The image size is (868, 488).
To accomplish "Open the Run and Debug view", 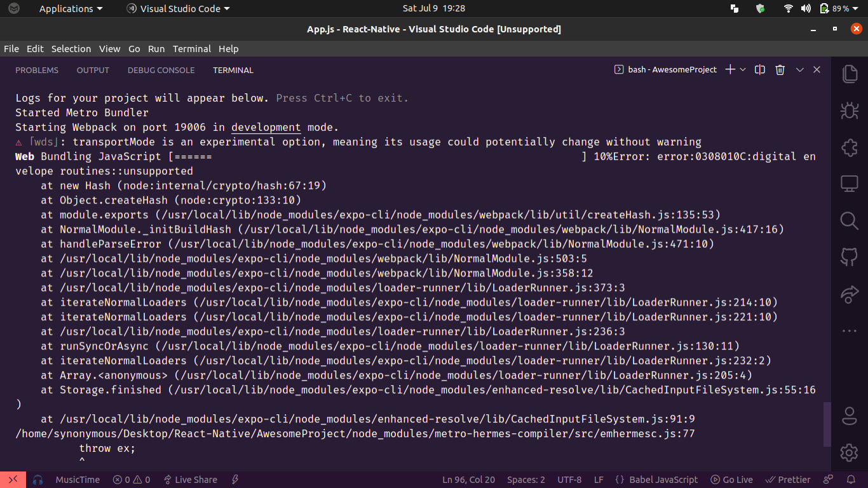I will [850, 111].
